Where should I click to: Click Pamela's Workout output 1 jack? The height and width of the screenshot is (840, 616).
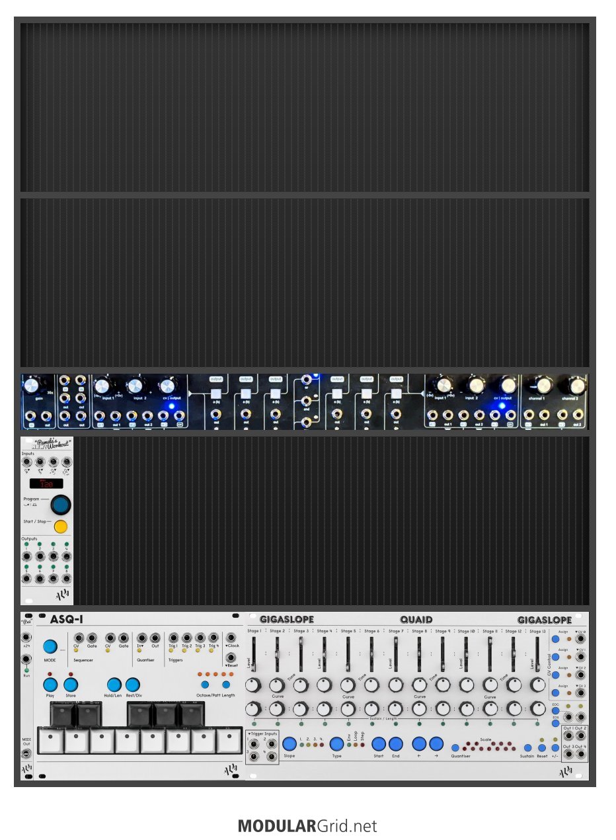27,556
